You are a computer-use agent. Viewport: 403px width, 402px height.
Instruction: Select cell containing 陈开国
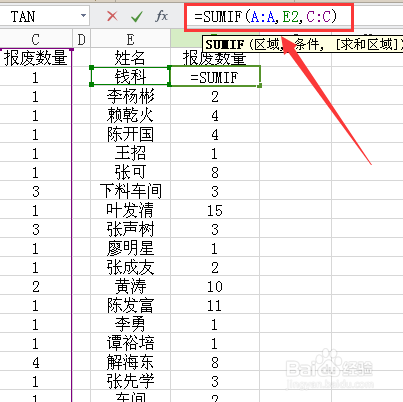pos(130,134)
